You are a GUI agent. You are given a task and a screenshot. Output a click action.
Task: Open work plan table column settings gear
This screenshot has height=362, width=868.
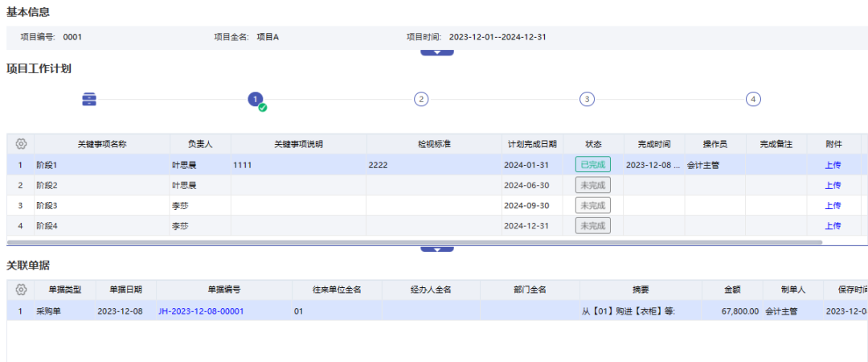click(21, 144)
